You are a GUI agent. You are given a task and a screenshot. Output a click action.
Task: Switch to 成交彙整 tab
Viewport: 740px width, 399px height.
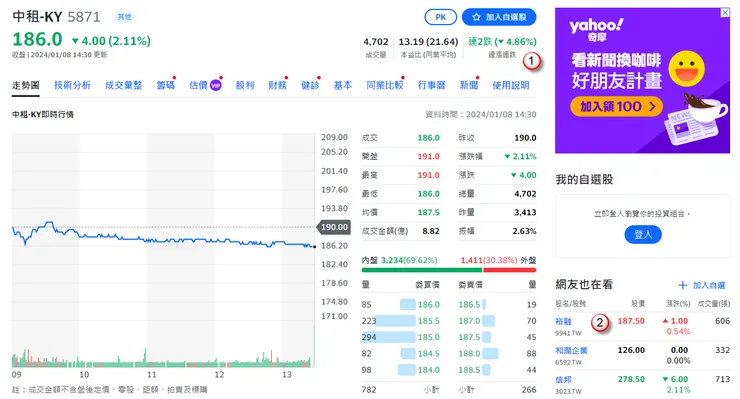coord(124,85)
